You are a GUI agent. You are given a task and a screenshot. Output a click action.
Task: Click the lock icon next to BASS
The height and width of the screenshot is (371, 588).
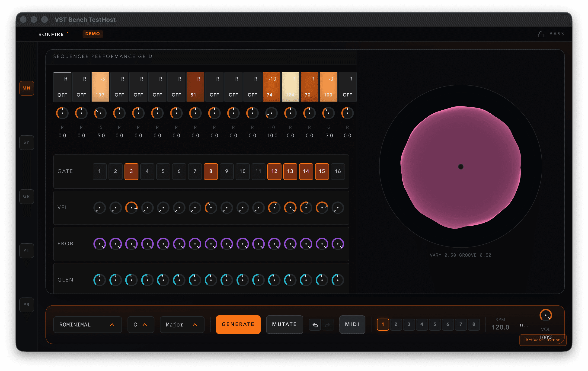click(540, 34)
